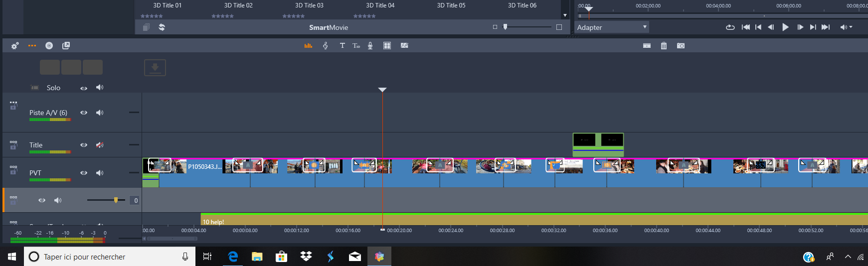Mute the selected unnamed track speaker

pos(58,200)
